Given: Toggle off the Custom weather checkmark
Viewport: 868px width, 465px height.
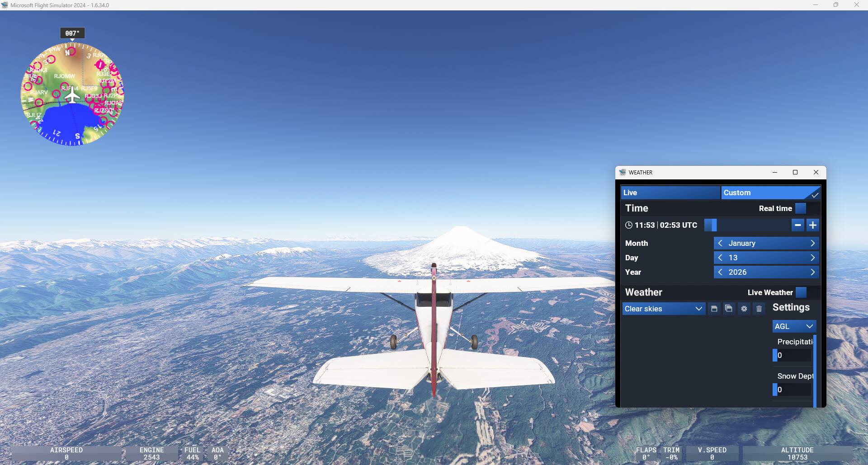Looking at the screenshot, I should [815, 194].
